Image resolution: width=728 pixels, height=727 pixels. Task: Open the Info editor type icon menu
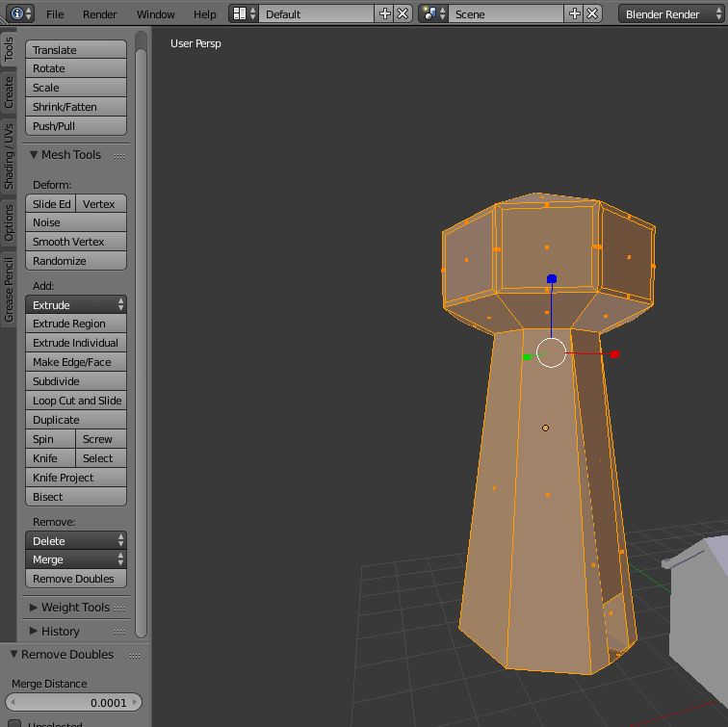click(20, 13)
